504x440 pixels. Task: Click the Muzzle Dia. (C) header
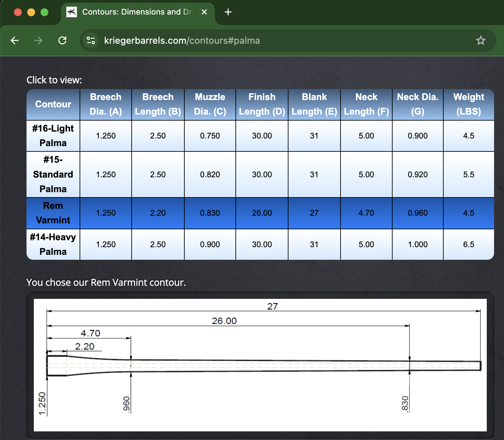210,104
